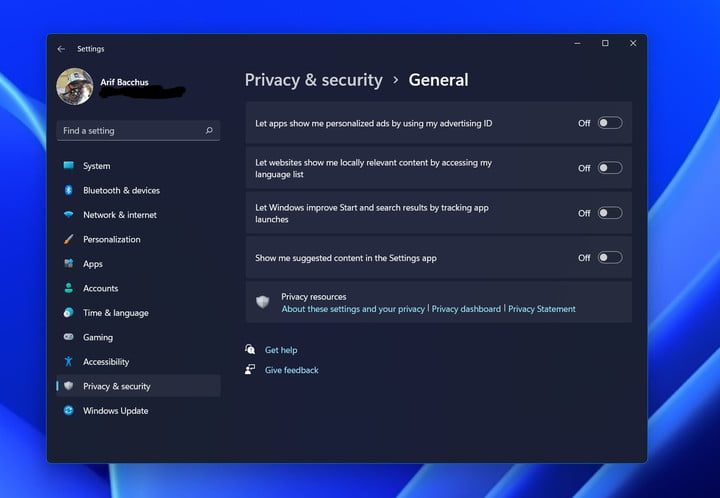720x498 pixels.
Task: Click the Time & language globe icon
Action: click(68, 313)
